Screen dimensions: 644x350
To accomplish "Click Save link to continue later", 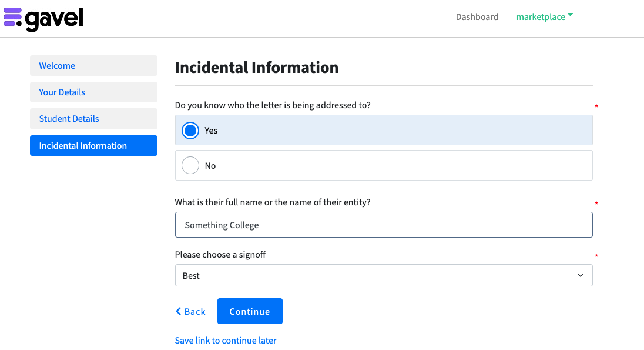I will [x=226, y=341].
